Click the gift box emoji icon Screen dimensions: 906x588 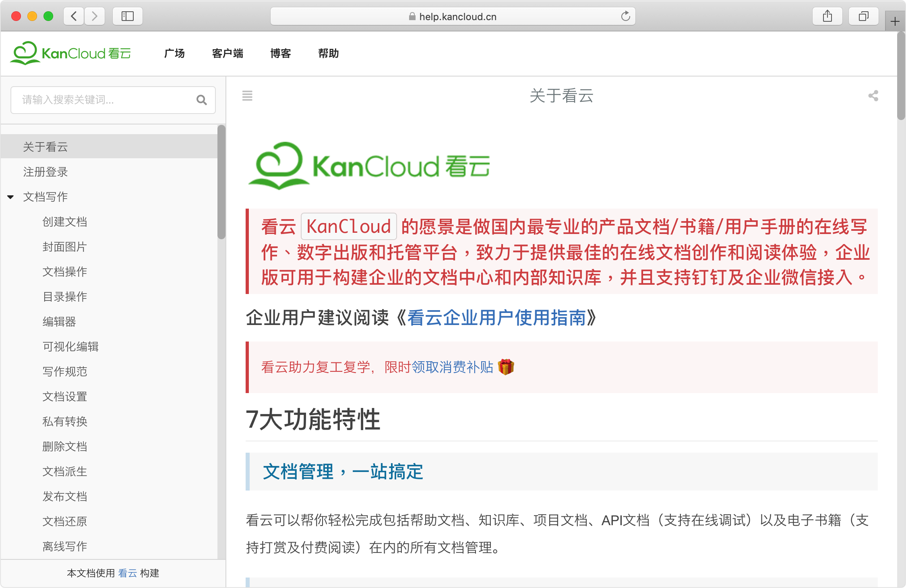pos(506,367)
